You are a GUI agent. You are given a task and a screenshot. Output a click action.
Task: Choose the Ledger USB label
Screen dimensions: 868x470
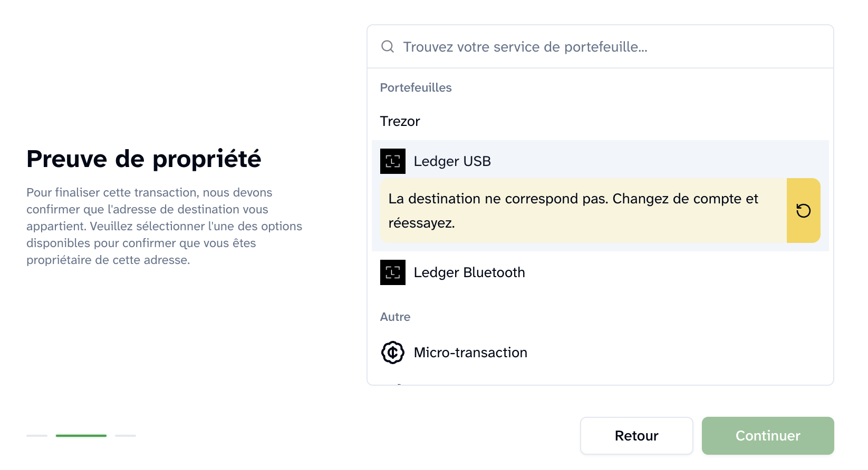point(452,161)
